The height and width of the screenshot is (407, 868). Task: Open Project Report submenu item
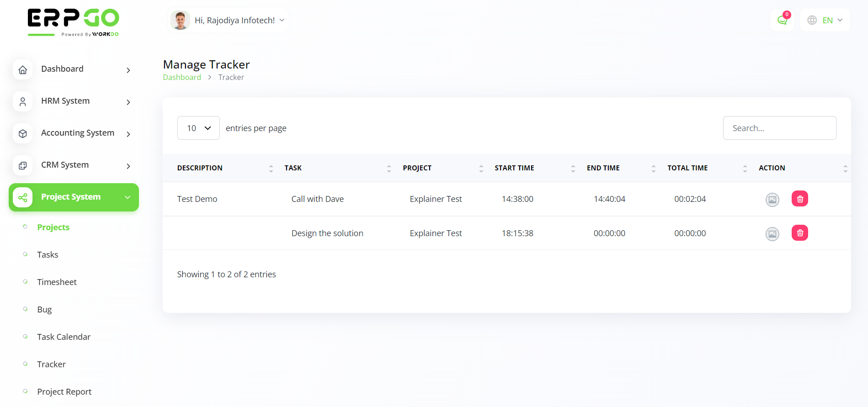click(64, 391)
